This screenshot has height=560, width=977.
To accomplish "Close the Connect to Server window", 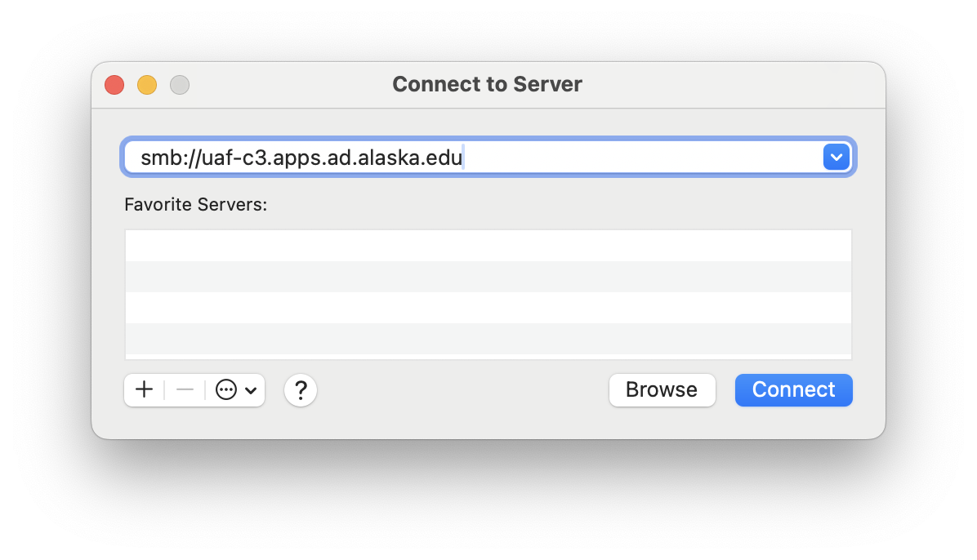I will tap(114, 85).
